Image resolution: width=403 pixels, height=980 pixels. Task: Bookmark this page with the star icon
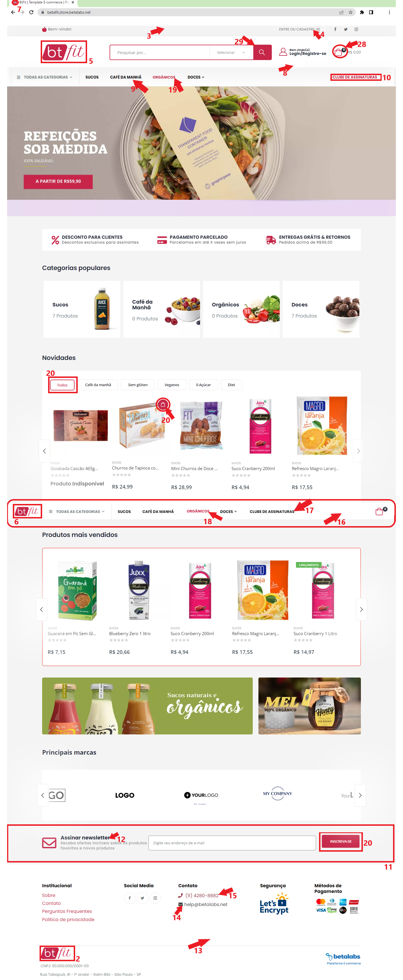tap(350, 12)
